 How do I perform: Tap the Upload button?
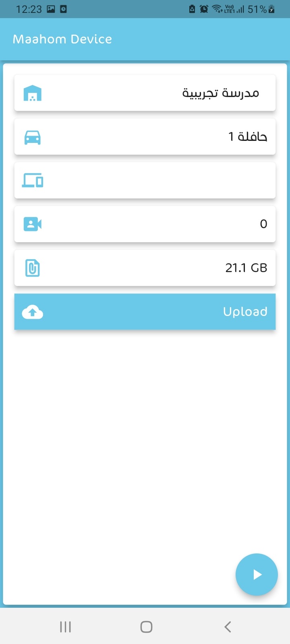pyautogui.click(x=145, y=312)
